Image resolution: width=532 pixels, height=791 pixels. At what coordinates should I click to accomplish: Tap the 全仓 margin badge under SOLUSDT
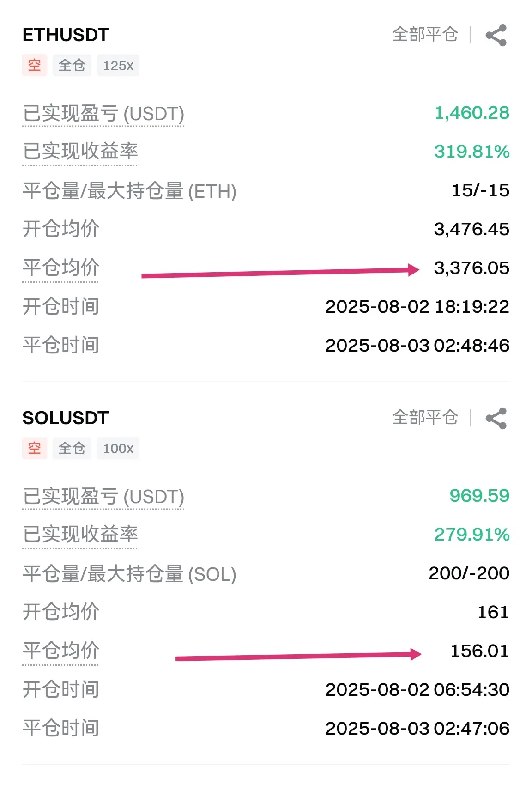point(72,448)
